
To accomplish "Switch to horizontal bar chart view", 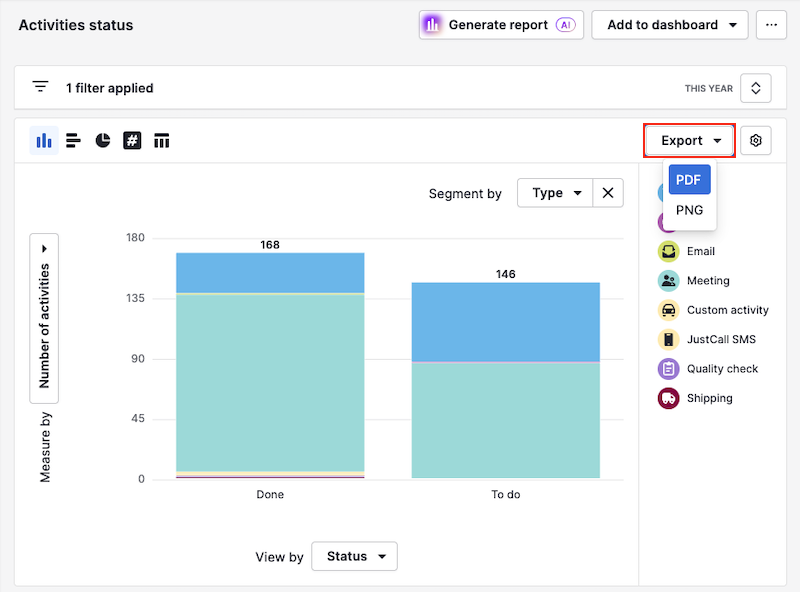I will click(73, 141).
